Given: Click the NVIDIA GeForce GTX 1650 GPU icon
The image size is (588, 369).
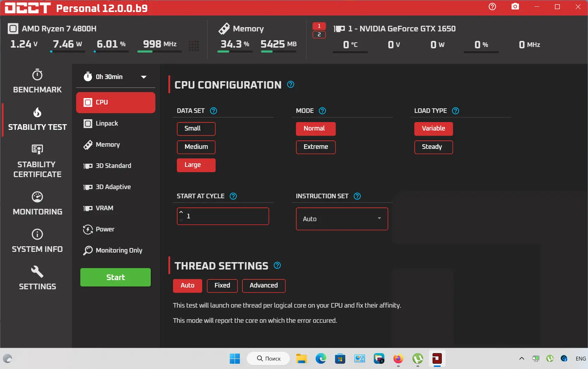Looking at the screenshot, I should [x=339, y=29].
